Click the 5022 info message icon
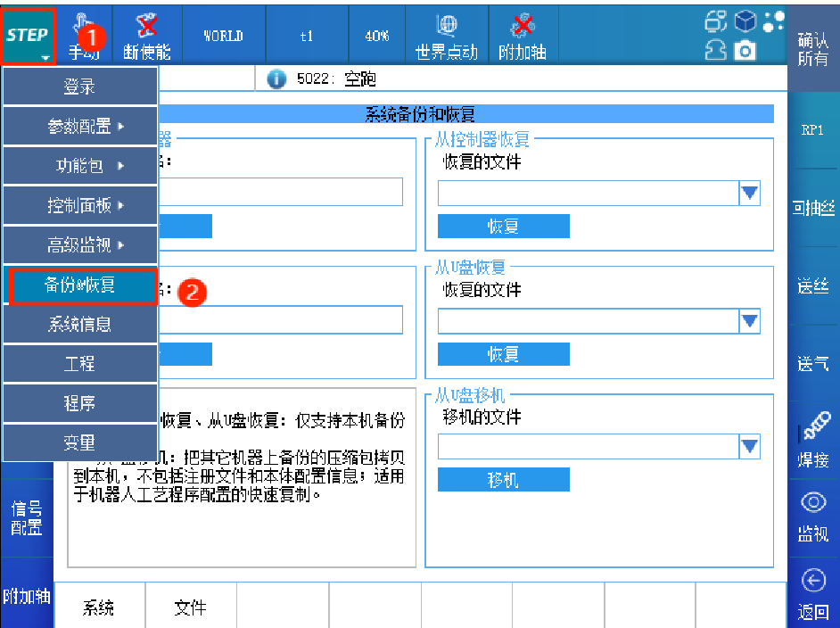Image resolution: width=840 pixels, height=628 pixels. pos(276,79)
